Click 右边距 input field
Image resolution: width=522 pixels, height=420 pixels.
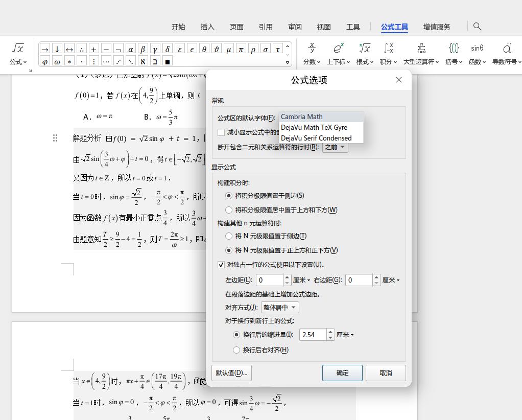359,280
